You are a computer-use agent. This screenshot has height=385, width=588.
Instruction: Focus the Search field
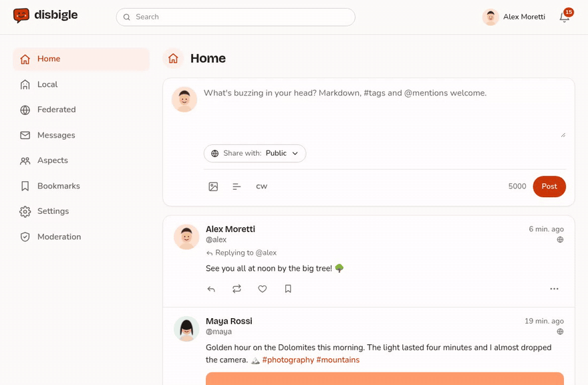(235, 17)
